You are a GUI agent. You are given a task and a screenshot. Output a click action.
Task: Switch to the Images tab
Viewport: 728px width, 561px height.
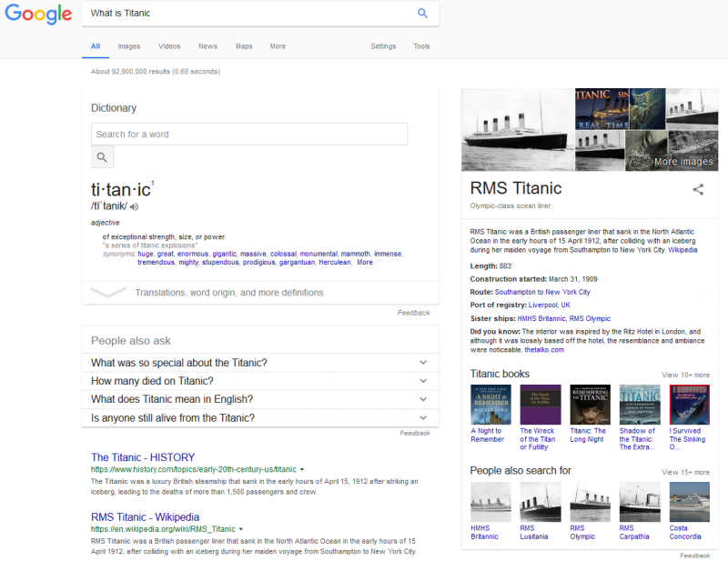(128, 46)
